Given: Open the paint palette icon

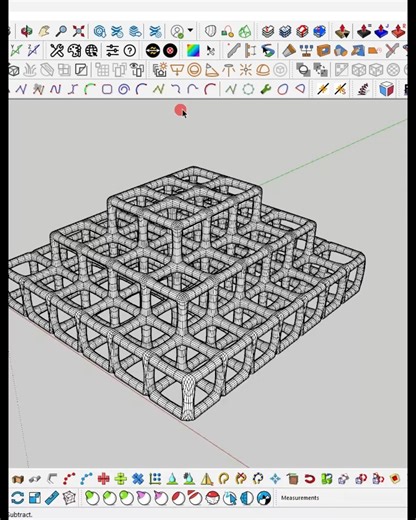Looking at the screenshot, I should (x=74, y=51).
